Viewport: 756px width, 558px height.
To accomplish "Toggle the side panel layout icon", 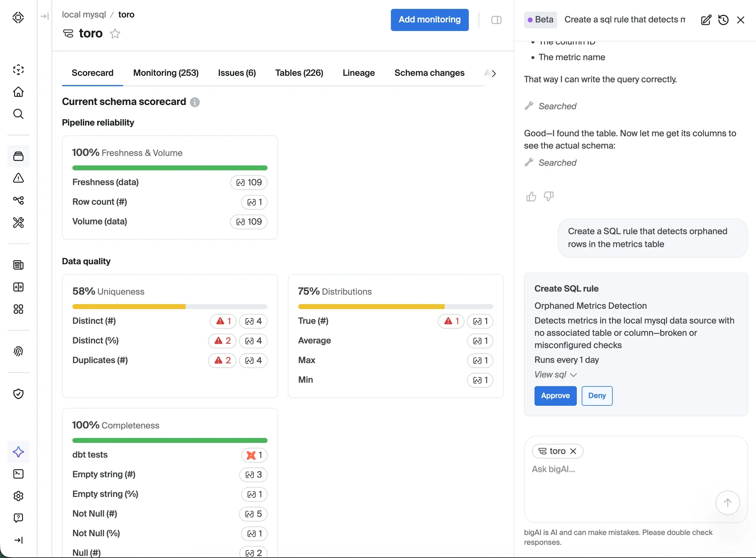I will tap(496, 20).
